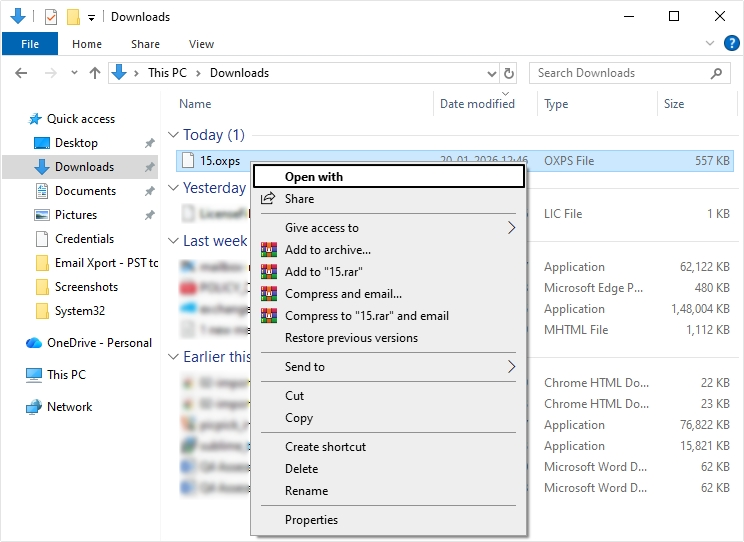
Task: Open the Home ribbon tab
Action: (87, 44)
